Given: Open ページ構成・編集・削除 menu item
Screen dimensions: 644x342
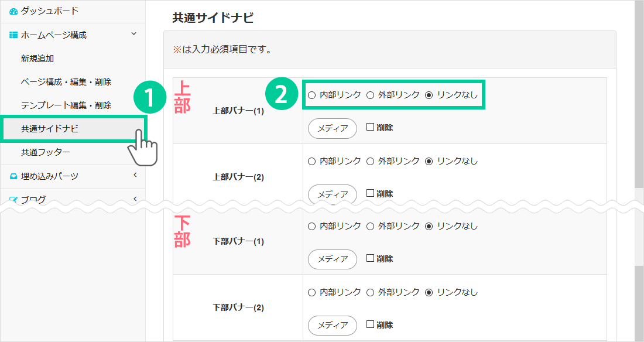Looking at the screenshot, I should pos(66,82).
